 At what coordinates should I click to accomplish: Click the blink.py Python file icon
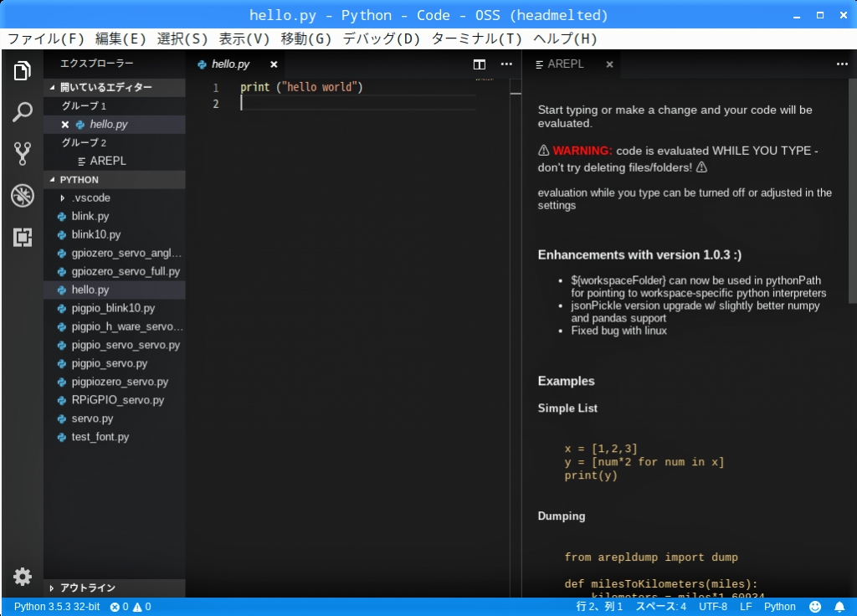pyautogui.click(x=62, y=217)
